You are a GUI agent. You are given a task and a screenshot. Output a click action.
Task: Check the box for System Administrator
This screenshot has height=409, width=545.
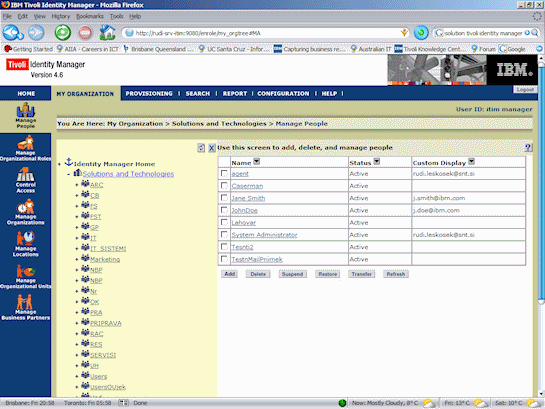[x=225, y=234]
